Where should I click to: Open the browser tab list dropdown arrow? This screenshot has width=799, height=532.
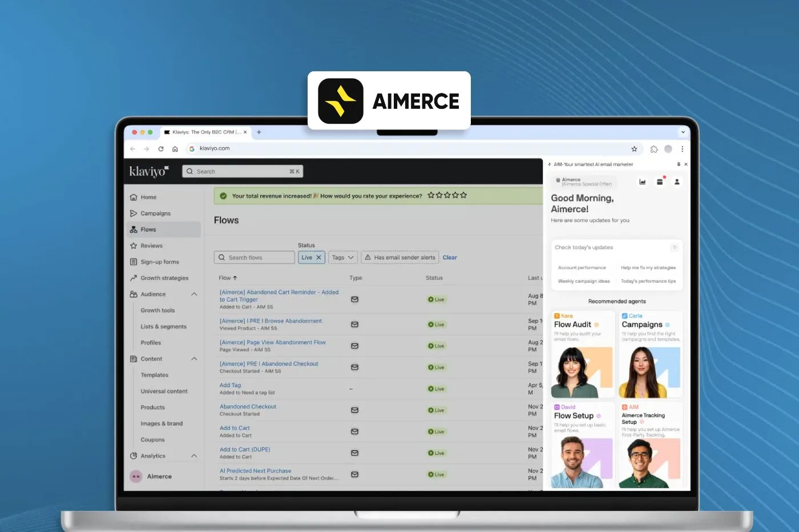(683, 132)
